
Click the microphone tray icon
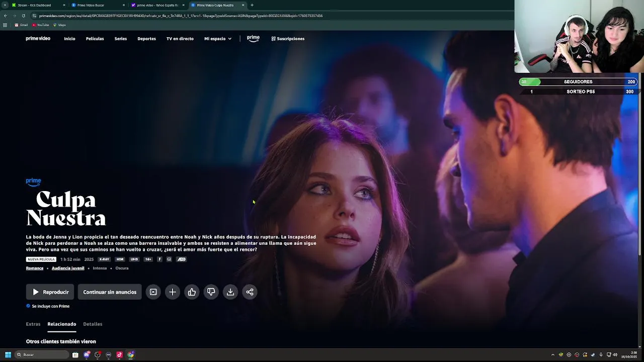tap(601, 355)
